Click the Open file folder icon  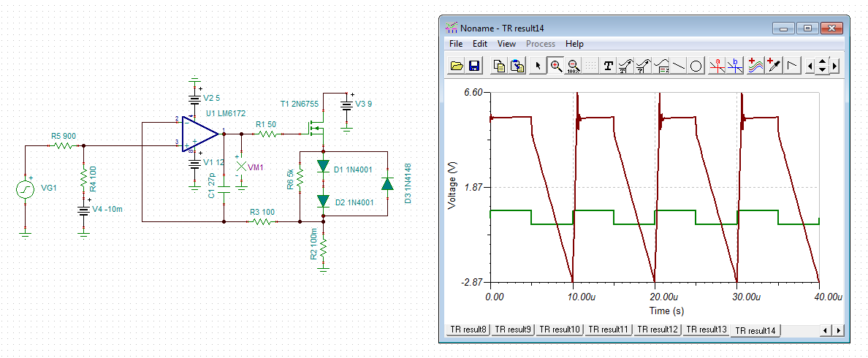(x=457, y=66)
